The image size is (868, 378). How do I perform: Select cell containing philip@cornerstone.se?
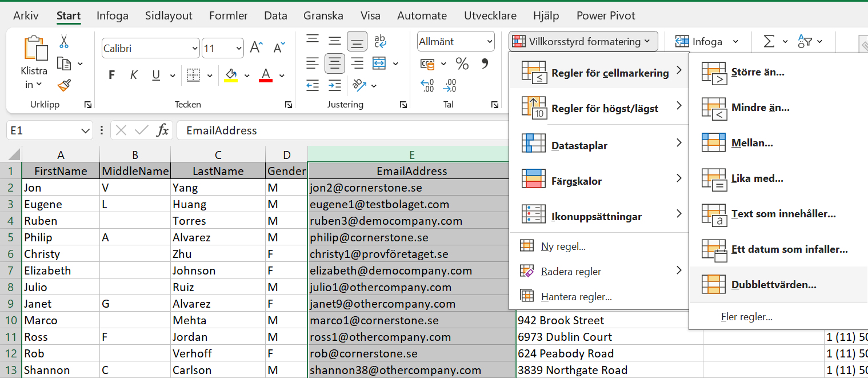[x=407, y=237]
